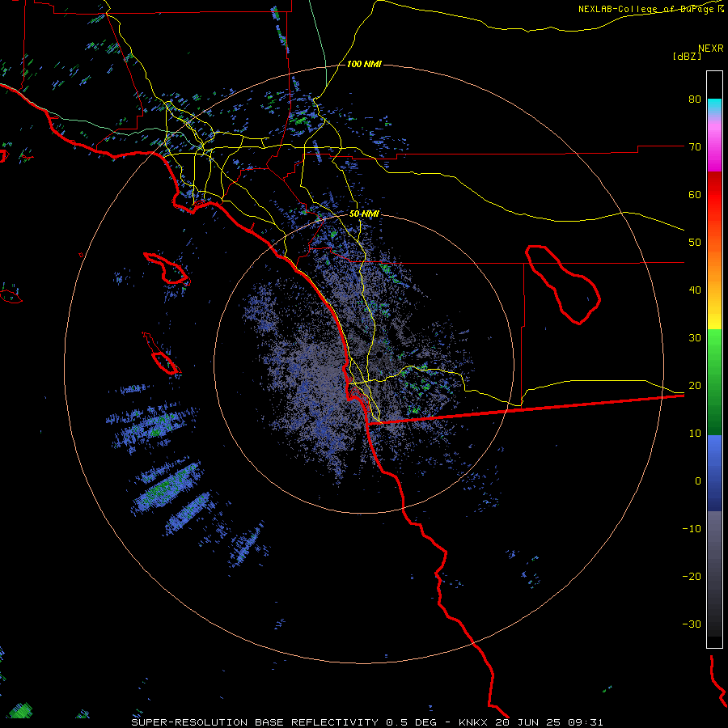Select the 50 value on the dBZ scale
Screen dimensions: 728x728
coord(695,243)
